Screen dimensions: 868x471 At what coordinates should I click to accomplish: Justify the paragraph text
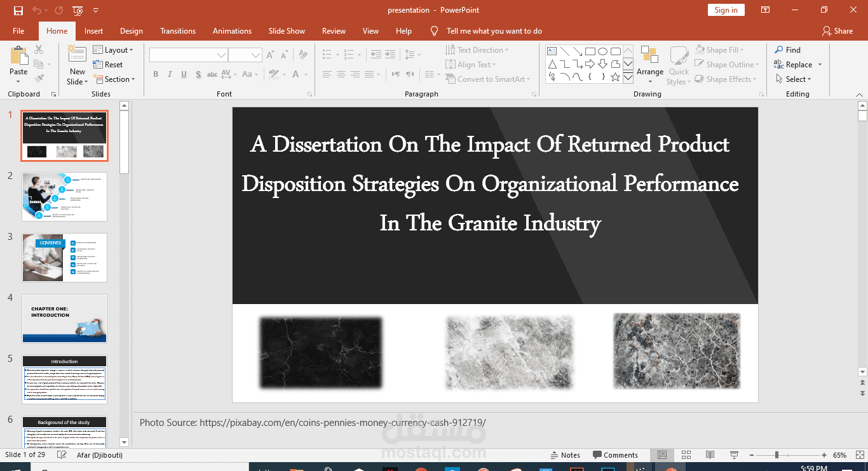[x=369, y=74]
